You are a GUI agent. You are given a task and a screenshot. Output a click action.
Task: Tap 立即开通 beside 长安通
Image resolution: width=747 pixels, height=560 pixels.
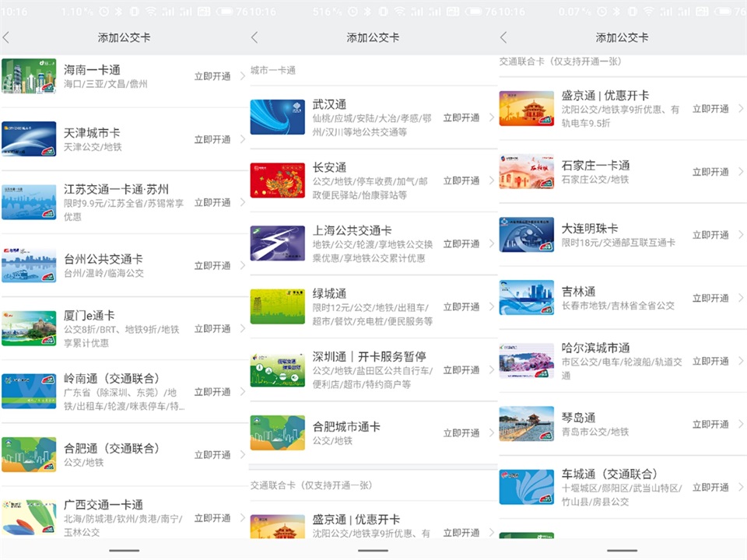(x=461, y=180)
